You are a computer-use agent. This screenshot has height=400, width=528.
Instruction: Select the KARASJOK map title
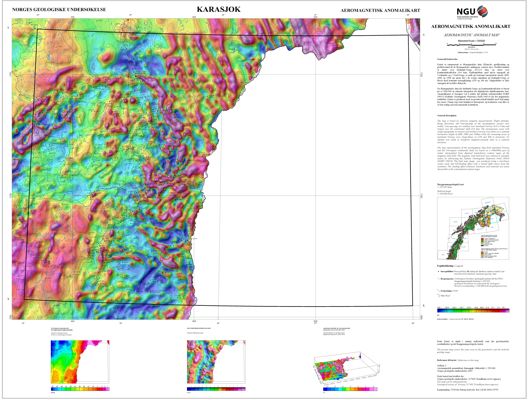pos(219,9)
